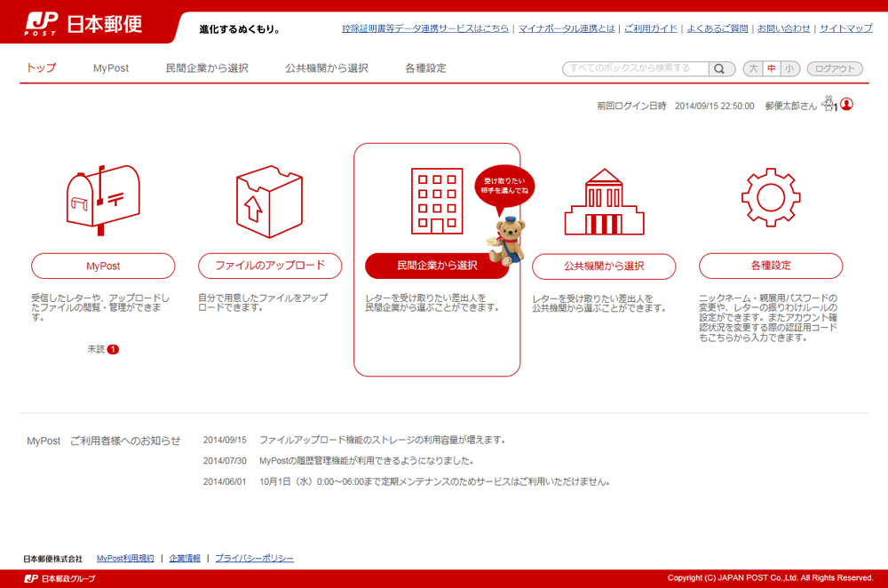Viewport: 888px width, 588px height.
Task: Click the red user profile icon
Action: coord(846,104)
